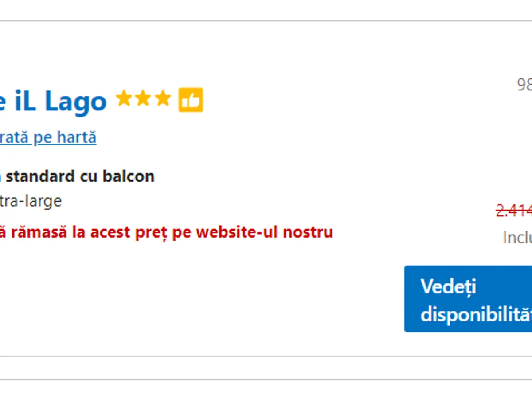Click the middle yellow star icon
532x399 pixels.
(x=143, y=99)
